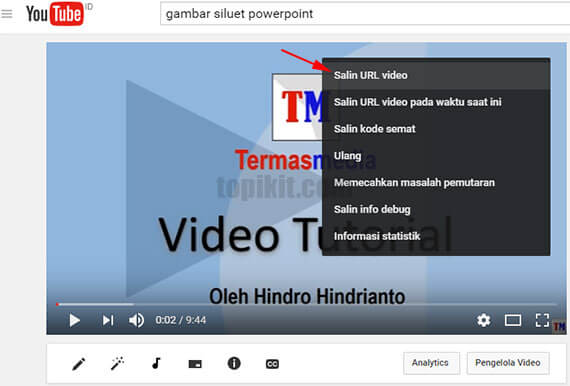Seek on the video progress bar
The width and height of the screenshot is (570, 386).
click(306, 304)
